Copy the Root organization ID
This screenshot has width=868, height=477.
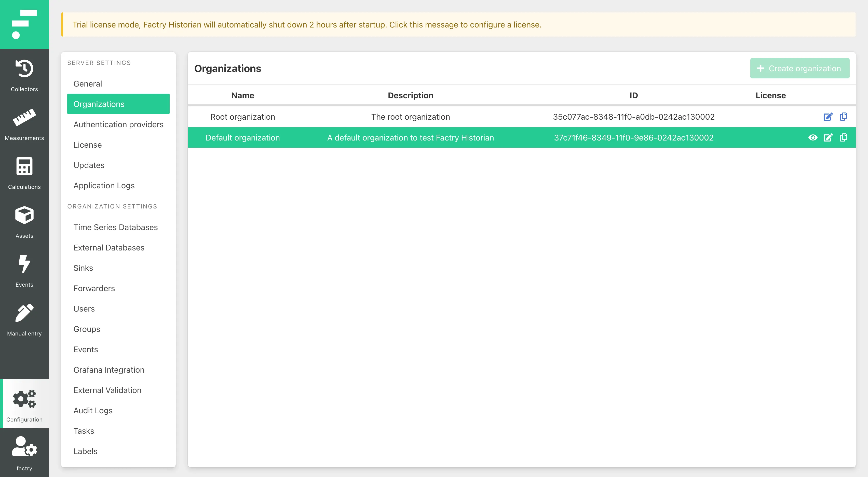click(843, 117)
